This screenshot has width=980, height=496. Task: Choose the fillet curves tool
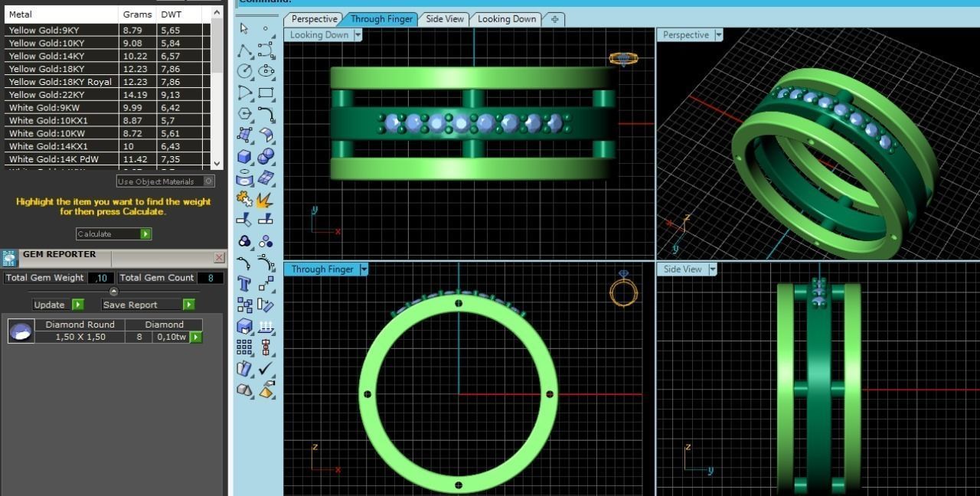coord(266,114)
